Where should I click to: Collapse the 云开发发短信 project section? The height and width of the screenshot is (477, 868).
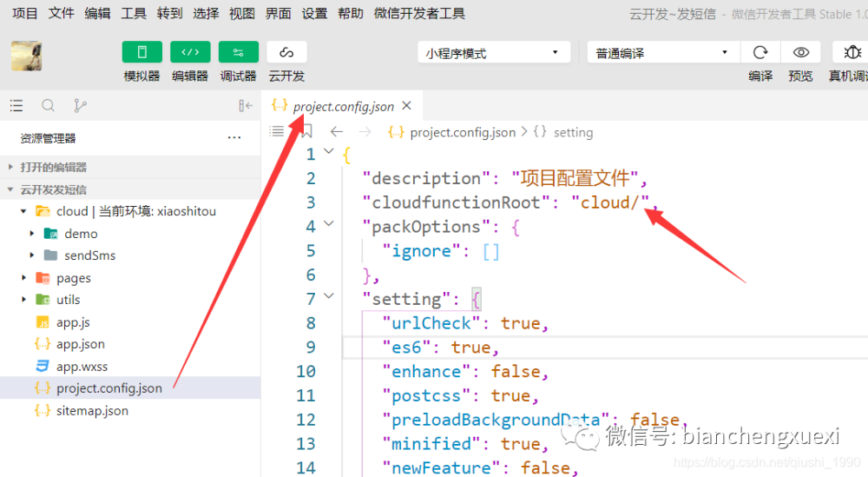click(x=130, y=189)
